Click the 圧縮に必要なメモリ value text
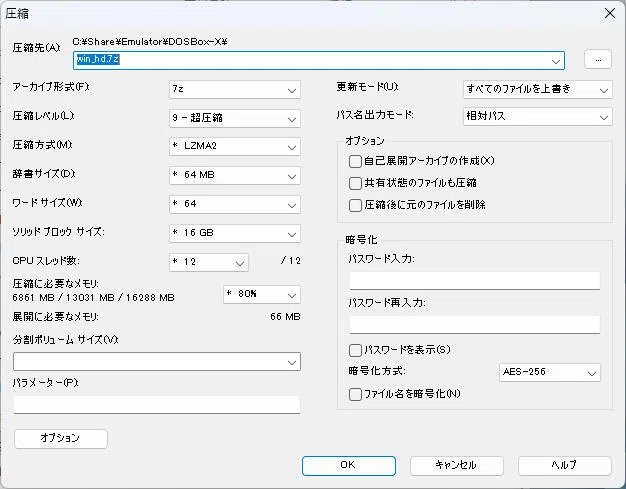Viewport: 626px width, 489px height. [x=93, y=298]
